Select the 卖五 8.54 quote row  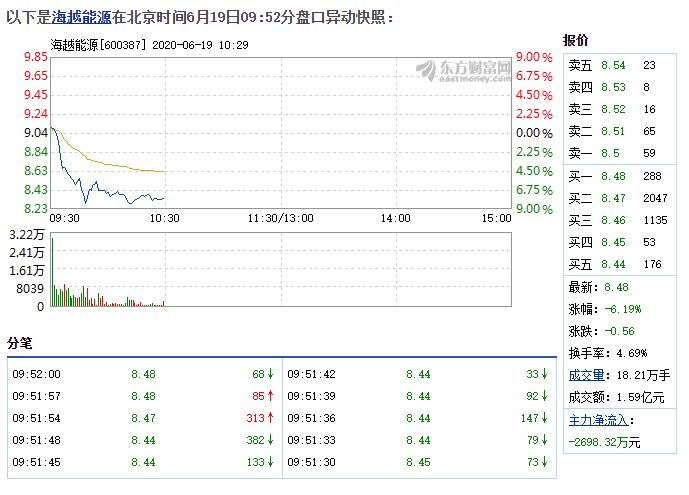pos(620,65)
